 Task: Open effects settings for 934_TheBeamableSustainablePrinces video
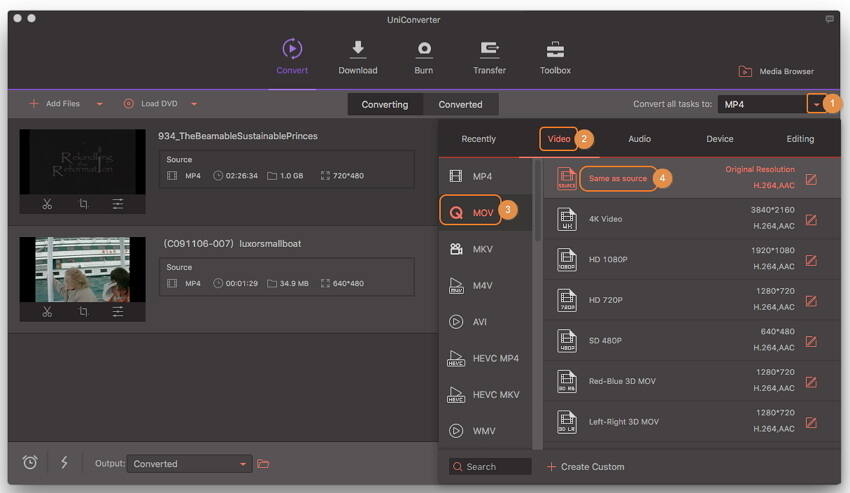pyautogui.click(x=118, y=204)
